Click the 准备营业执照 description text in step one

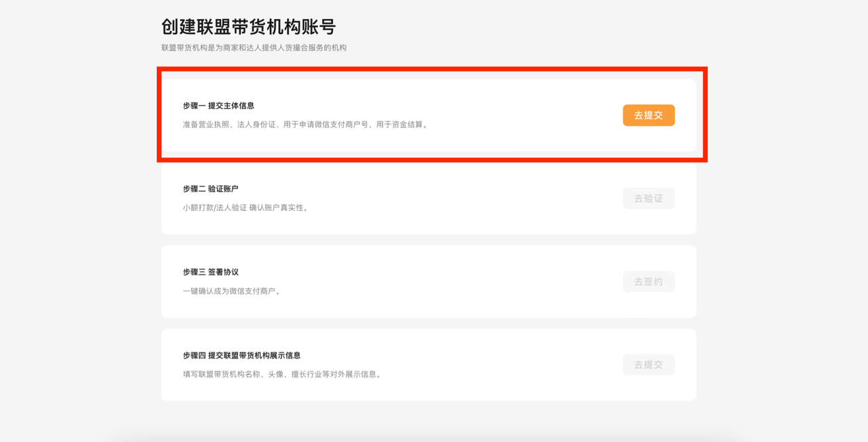click(x=307, y=125)
